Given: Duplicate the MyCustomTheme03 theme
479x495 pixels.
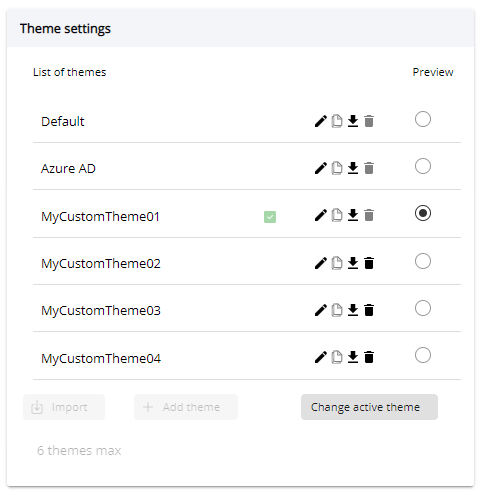Looking at the screenshot, I should click(x=337, y=310).
